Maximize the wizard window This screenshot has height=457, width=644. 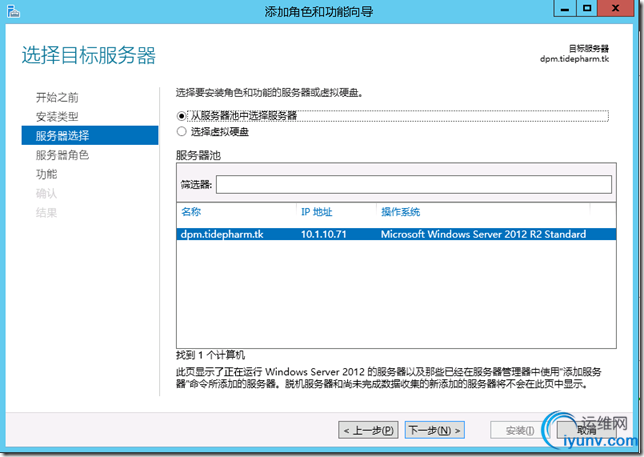pyautogui.click(x=587, y=9)
